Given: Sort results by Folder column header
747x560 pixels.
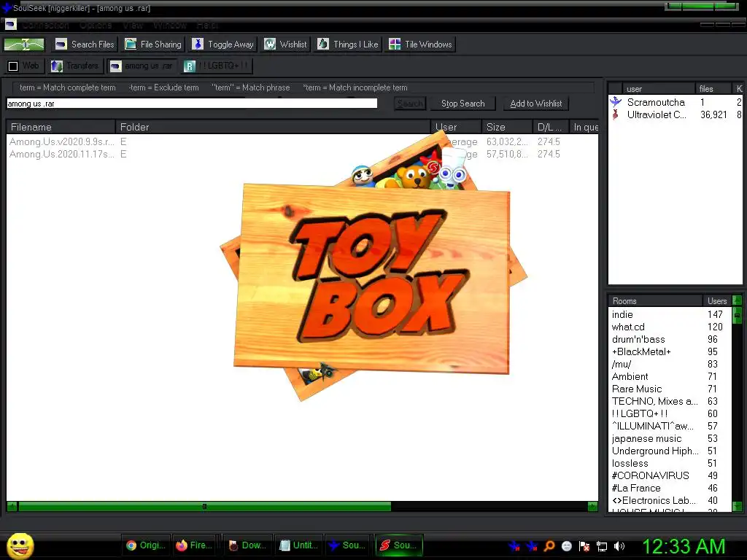Looking at the screenshot, I should (273, 127).
